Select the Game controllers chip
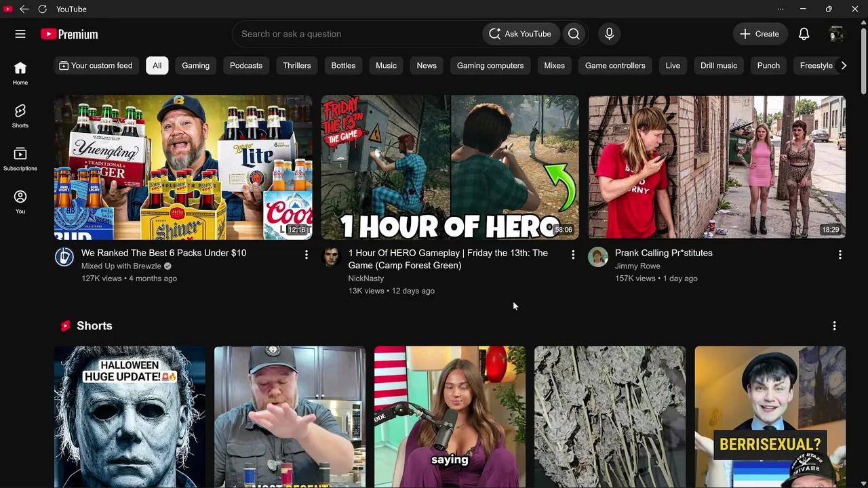This screenshot has width=868, height=488. pos(615,66)
